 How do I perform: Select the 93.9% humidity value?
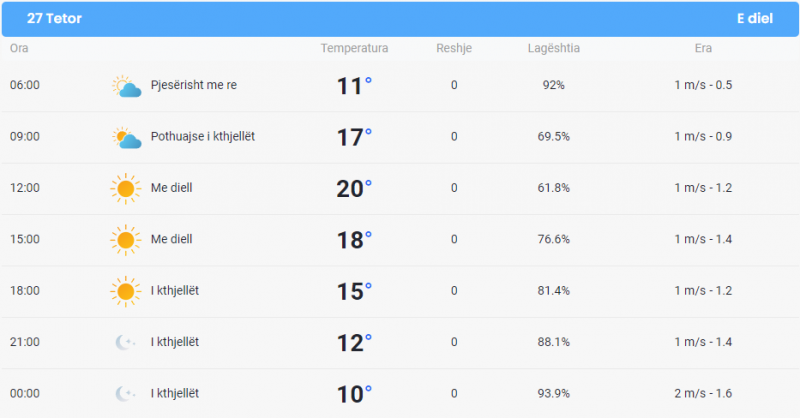(554, 394)
